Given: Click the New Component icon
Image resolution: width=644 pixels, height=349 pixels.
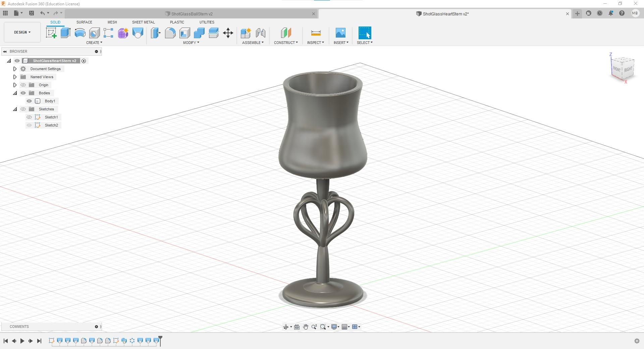Looking at the screenshot, I should [246, 33].
